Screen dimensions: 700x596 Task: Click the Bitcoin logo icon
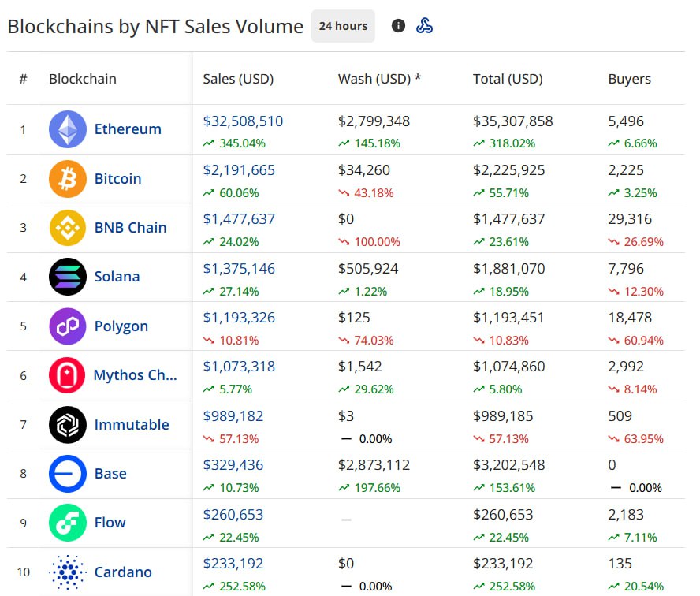pyautogui.click(x=68, y=179)
